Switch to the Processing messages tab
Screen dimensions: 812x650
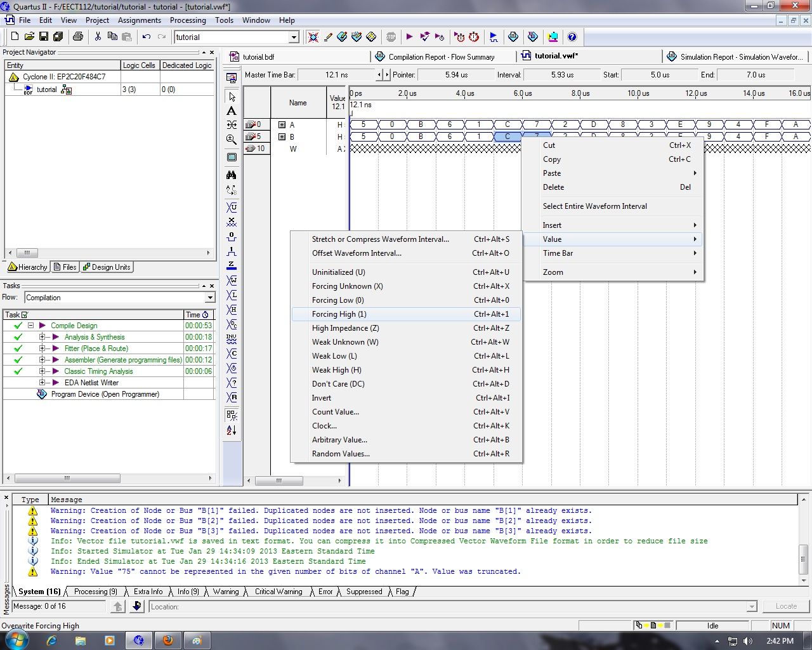[95, 591]
